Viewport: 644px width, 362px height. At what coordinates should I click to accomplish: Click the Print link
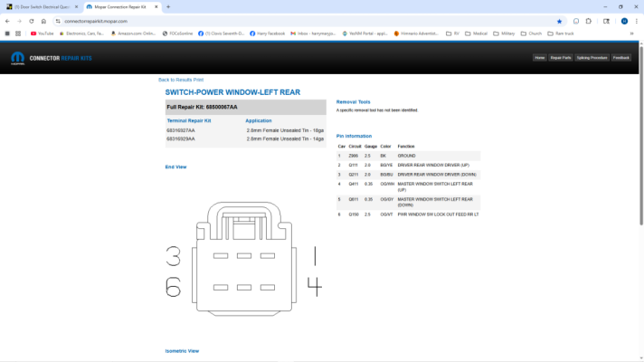[199, 80]
